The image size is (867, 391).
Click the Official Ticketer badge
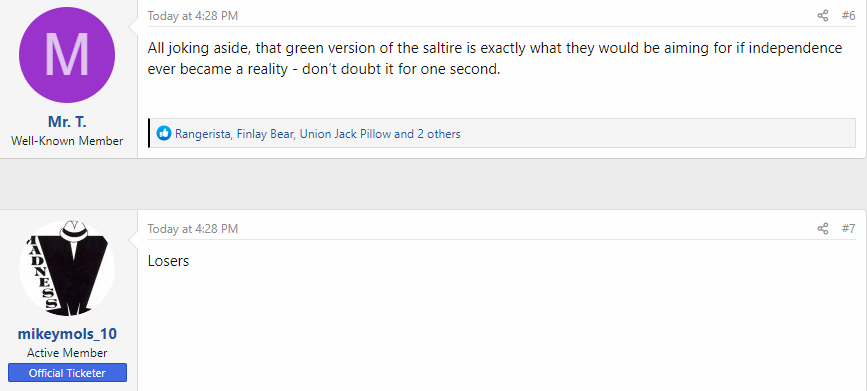pyautogui.click(x=67, y=373)
